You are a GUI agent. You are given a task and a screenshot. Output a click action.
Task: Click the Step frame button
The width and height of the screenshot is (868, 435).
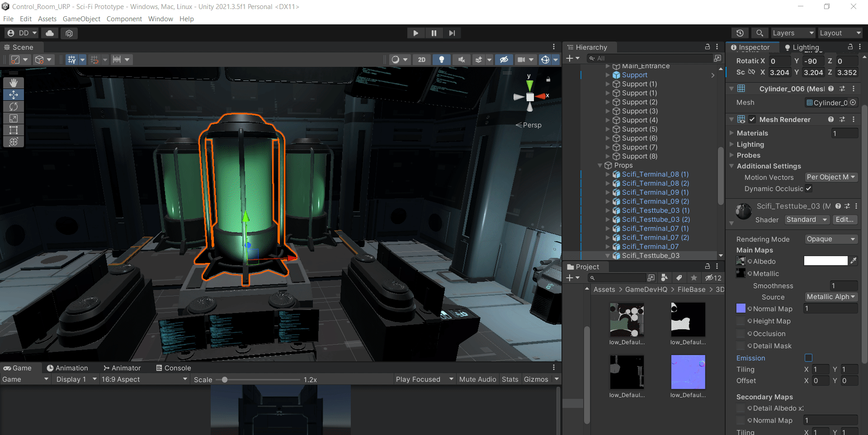(452, 33)
